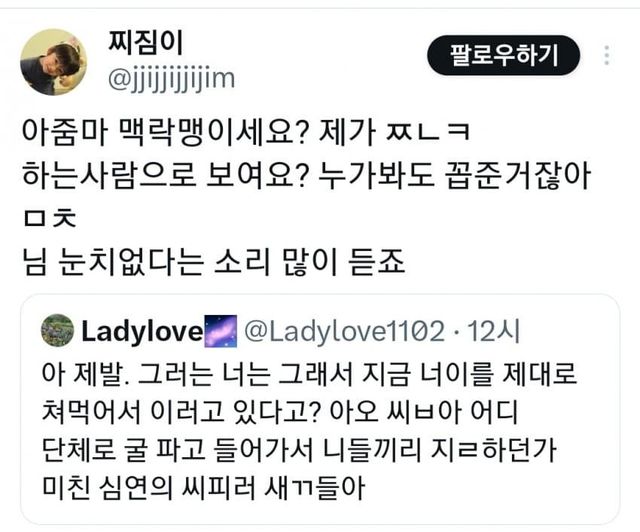Click the ㅁㅊ text in main tweet

tap(50, 218)
